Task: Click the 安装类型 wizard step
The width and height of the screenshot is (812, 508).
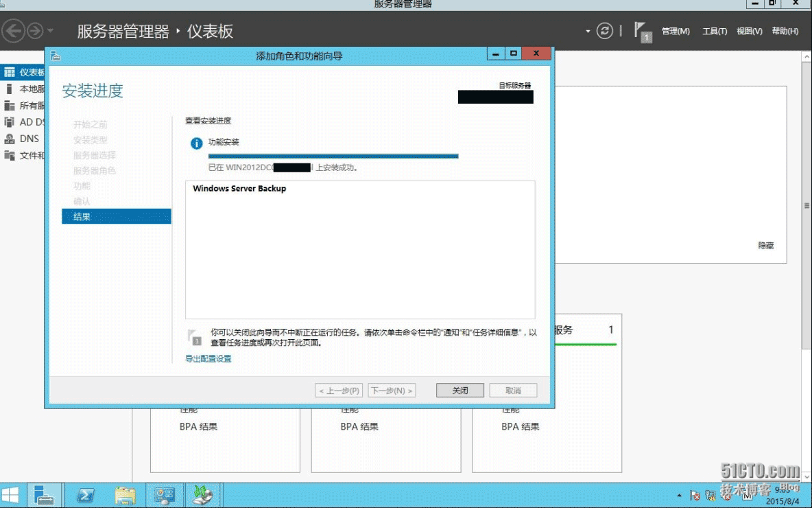Action: 90,140
